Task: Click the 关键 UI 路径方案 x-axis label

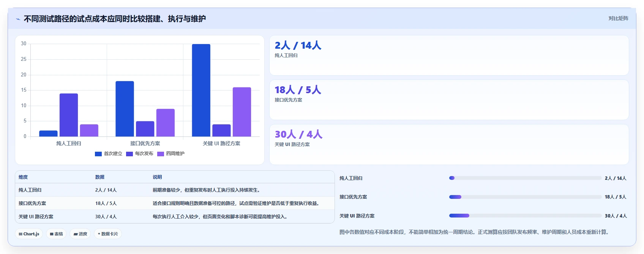Action: tap(221, 143)
